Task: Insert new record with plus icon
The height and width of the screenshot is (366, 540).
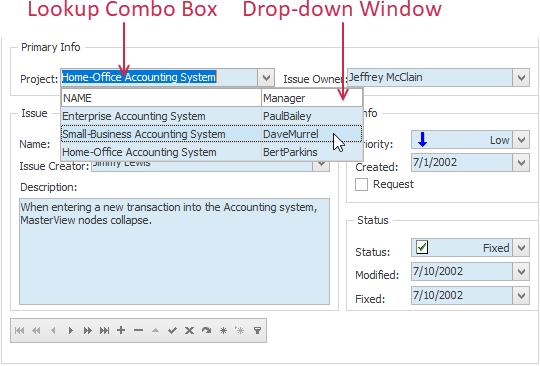Action: 121,331
